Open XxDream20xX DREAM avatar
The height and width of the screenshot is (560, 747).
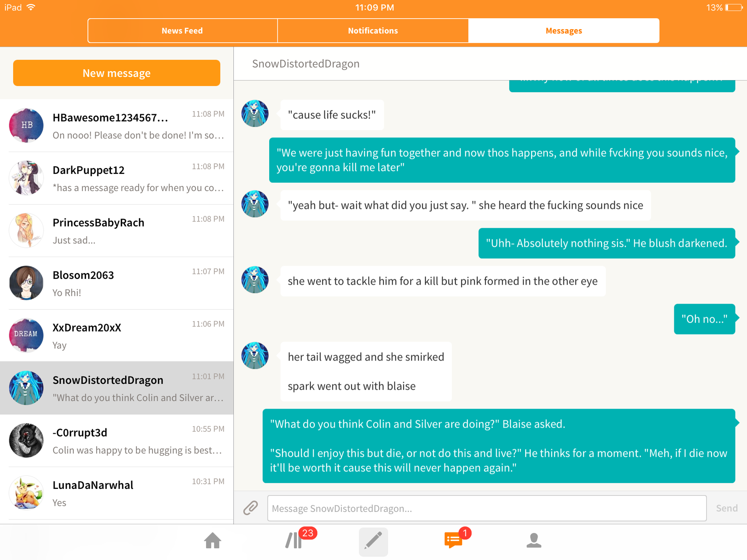point(26,335)
